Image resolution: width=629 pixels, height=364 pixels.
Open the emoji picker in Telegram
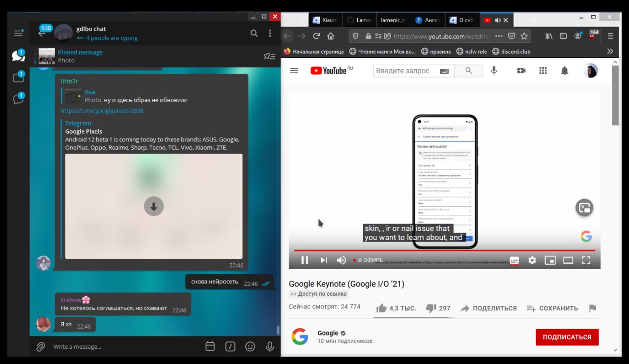250,346
